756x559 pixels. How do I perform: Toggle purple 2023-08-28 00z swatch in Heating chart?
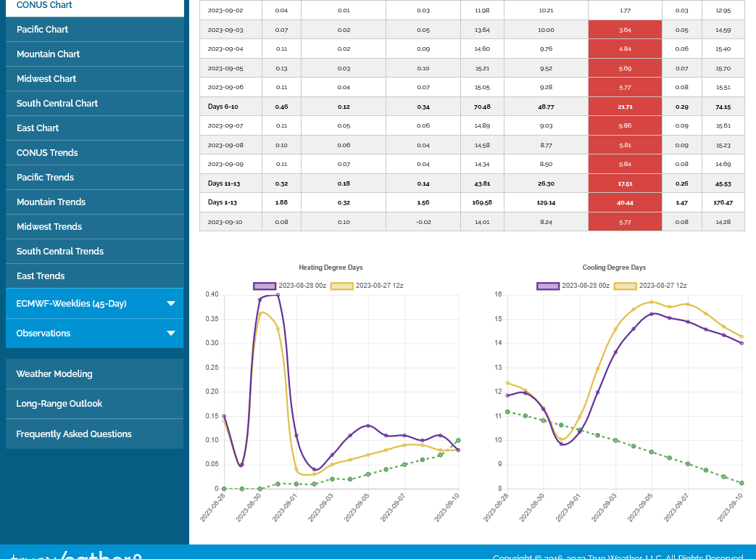coord(265,286)
